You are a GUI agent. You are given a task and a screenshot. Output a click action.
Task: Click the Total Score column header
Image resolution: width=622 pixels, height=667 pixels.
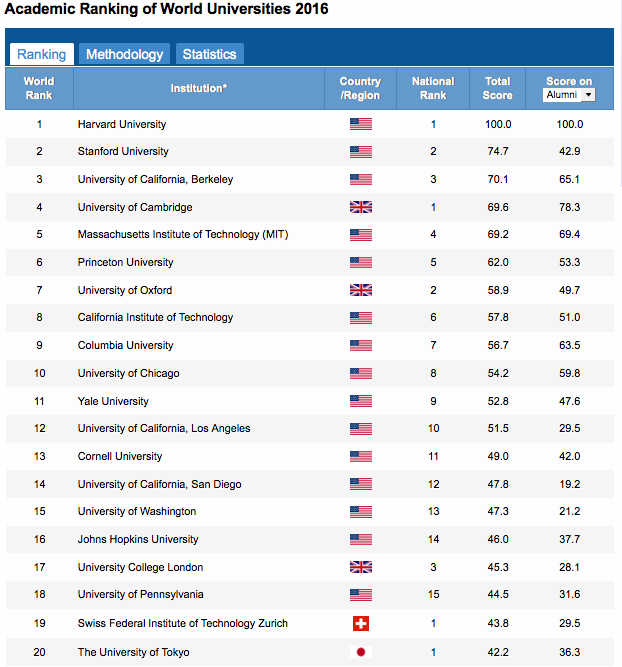click(497, 88)
